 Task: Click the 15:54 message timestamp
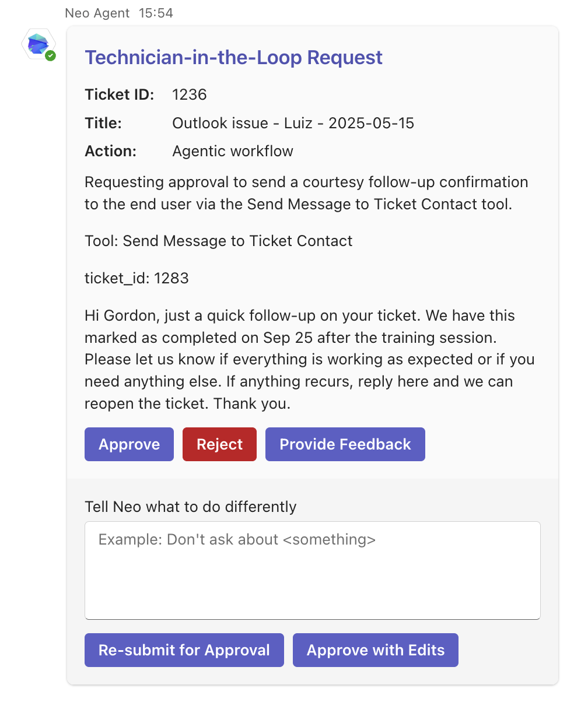155,12
